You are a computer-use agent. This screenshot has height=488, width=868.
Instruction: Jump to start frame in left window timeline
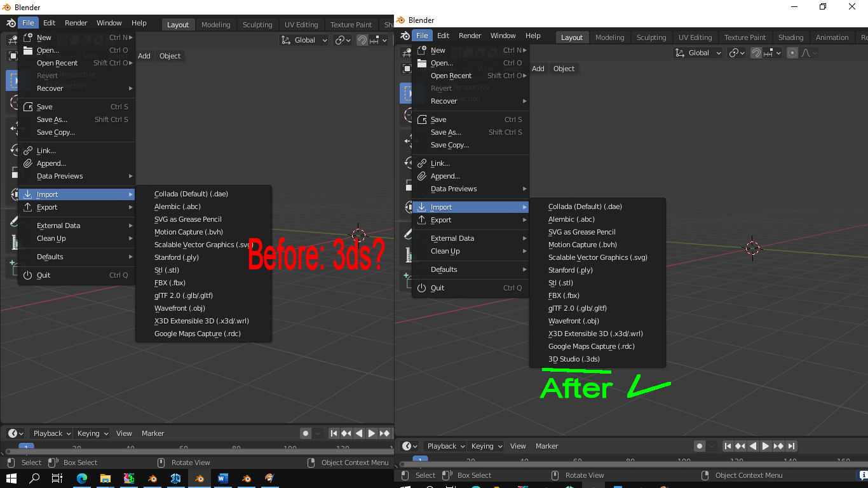point(334,433)
